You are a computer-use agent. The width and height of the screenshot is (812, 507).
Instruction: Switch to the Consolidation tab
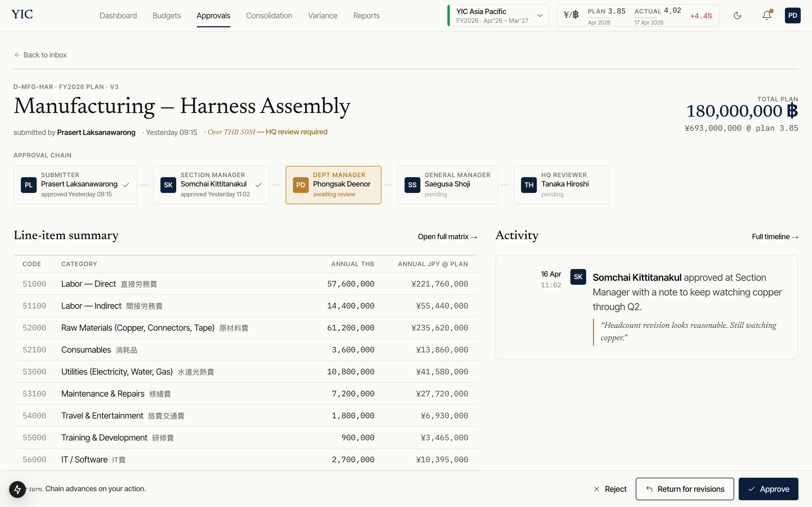[x=269, y=16]
